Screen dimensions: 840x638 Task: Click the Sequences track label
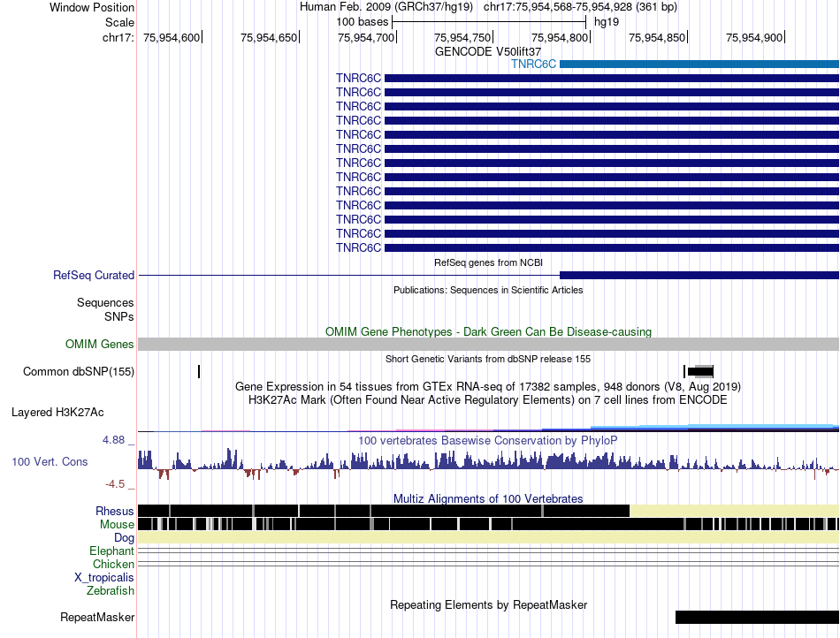pyautogui.click(x=105, y=303)
